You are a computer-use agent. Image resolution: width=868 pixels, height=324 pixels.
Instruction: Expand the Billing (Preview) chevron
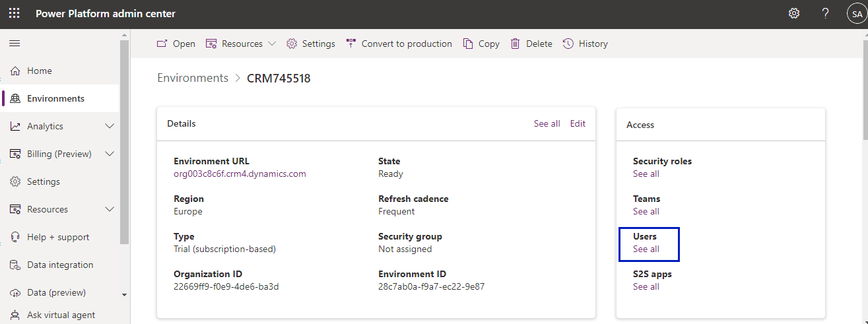coord(110,154)
